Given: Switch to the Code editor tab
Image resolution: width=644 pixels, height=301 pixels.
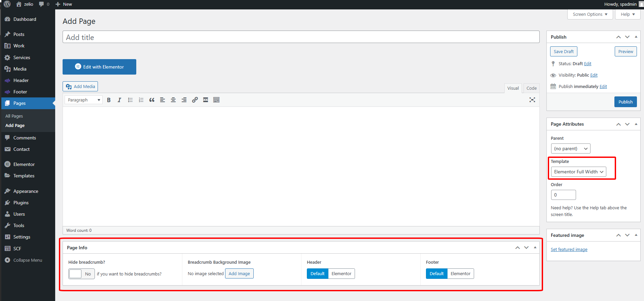Looking at the screenshot, I should click(531, 88).
